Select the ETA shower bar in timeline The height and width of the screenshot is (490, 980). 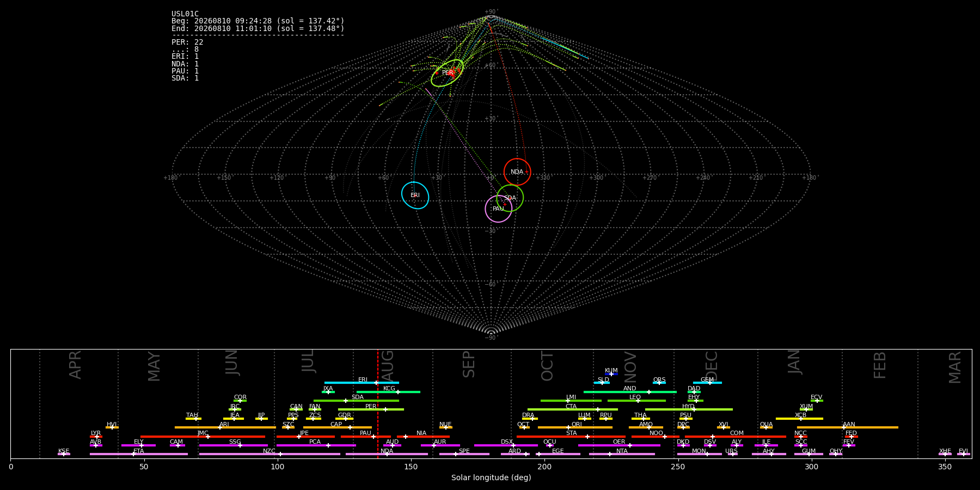[139, 454]
